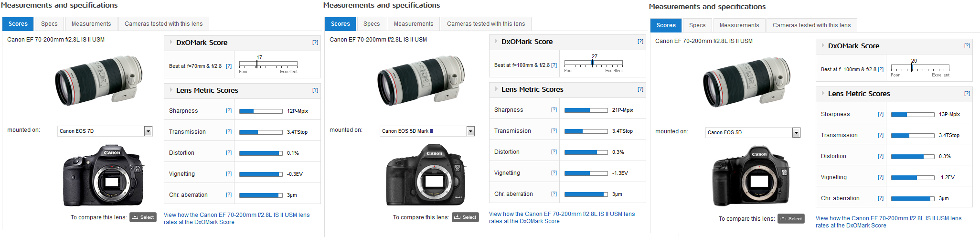Click Select compare button in EOS 7D panel
Screen dimensions: 980x237
(x=143, y=217)
